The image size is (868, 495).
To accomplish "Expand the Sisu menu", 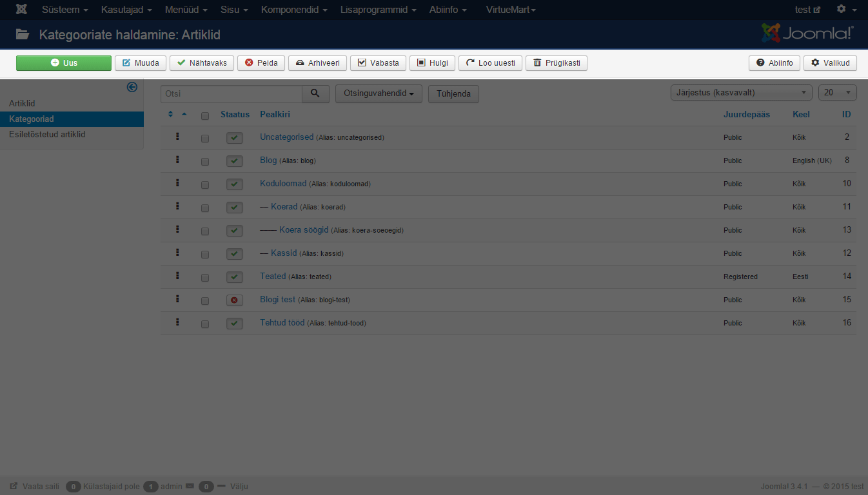I will [234, 10].
